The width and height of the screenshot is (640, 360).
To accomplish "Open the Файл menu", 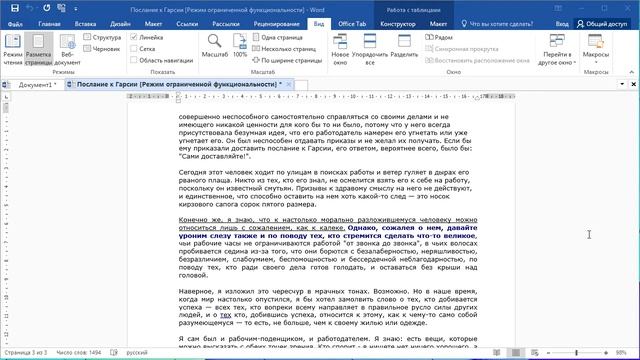I will 15,24.
